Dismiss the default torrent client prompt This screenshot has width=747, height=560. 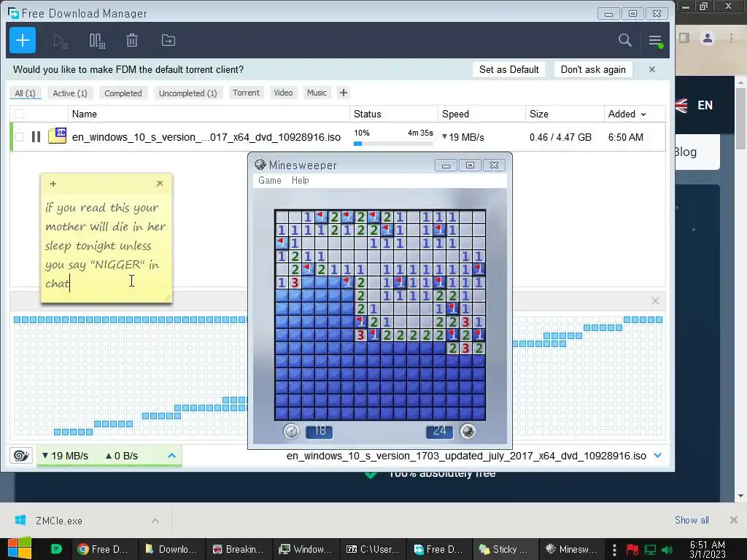pyautogui.click(x=652, y=69)
